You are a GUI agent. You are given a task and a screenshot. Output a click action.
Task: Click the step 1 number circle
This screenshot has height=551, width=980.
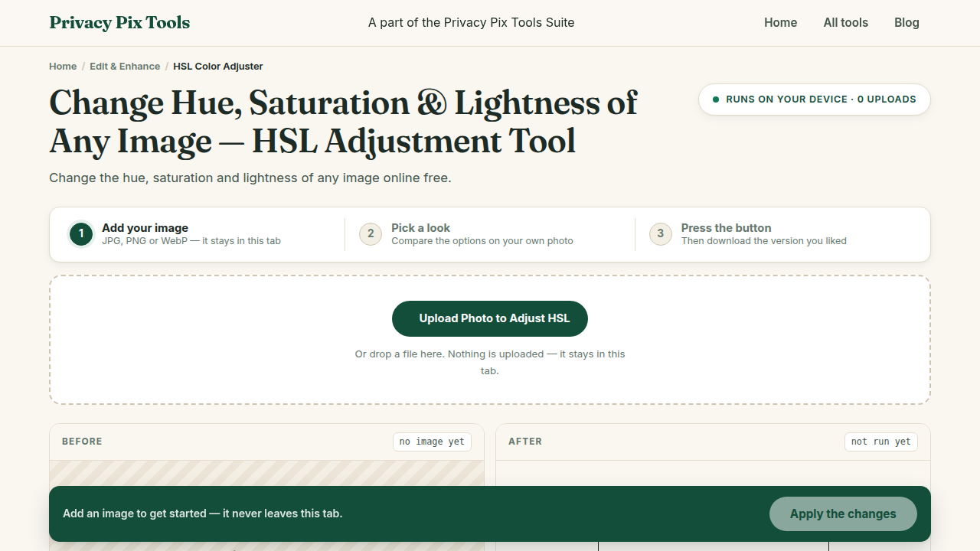(x=81, y=234)
